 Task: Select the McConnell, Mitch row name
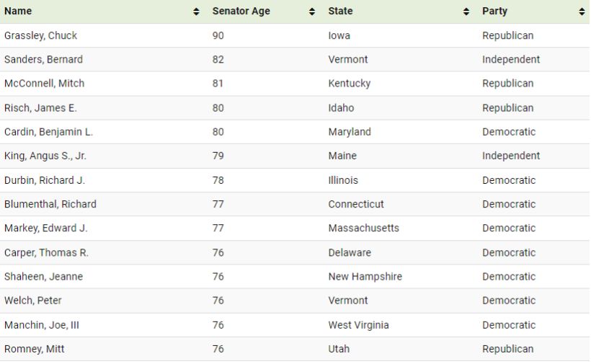coord(44,84)
